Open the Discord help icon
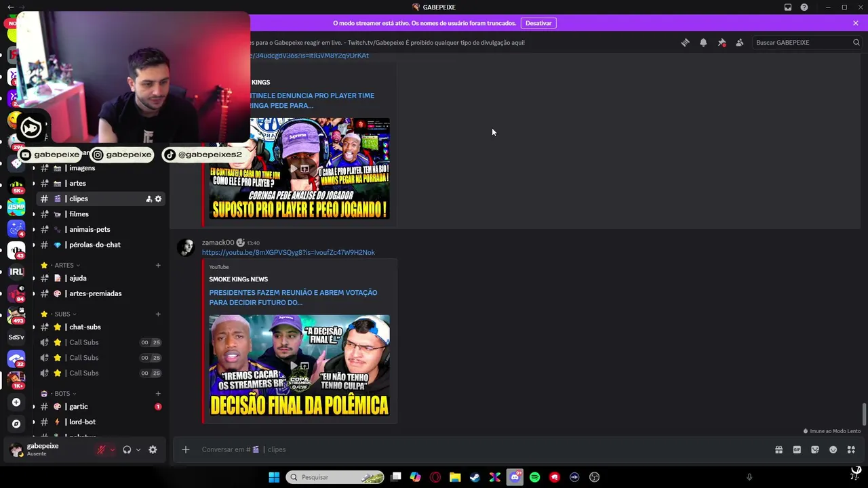This screenshot has height=488, width=868. pyautogui.click(x=804, y=7)
